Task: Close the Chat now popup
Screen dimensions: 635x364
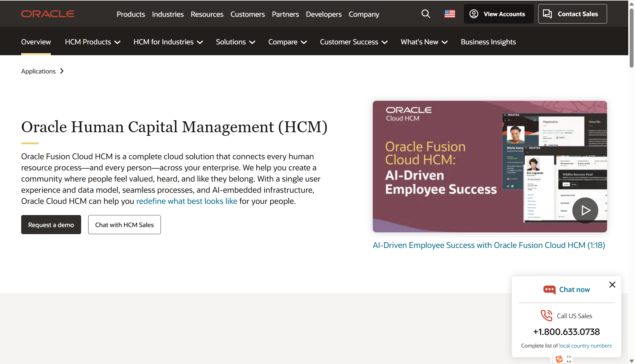Action: click(612, 285)
